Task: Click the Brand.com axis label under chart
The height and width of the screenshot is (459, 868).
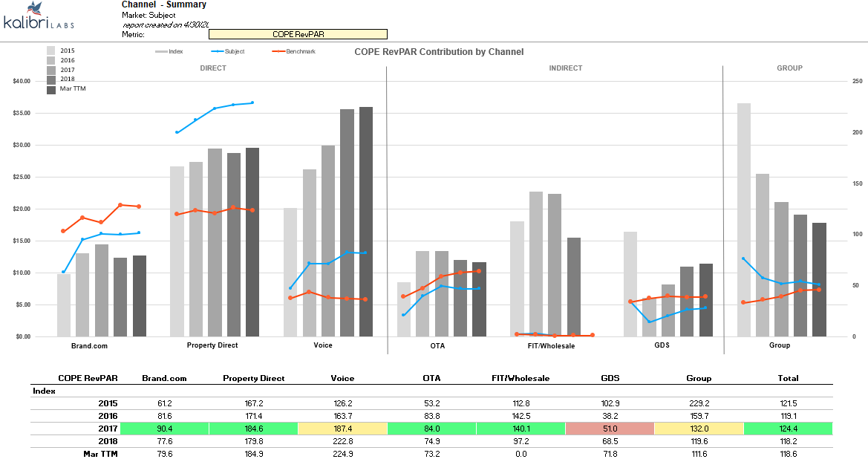Action: [x=89, y=346]
